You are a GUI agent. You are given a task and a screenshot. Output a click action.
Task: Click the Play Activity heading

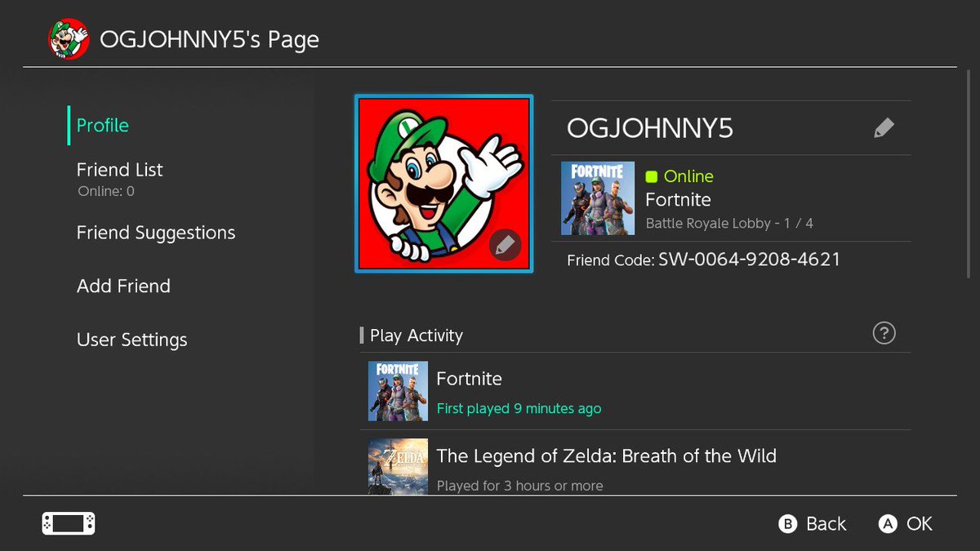coord(416,335)
